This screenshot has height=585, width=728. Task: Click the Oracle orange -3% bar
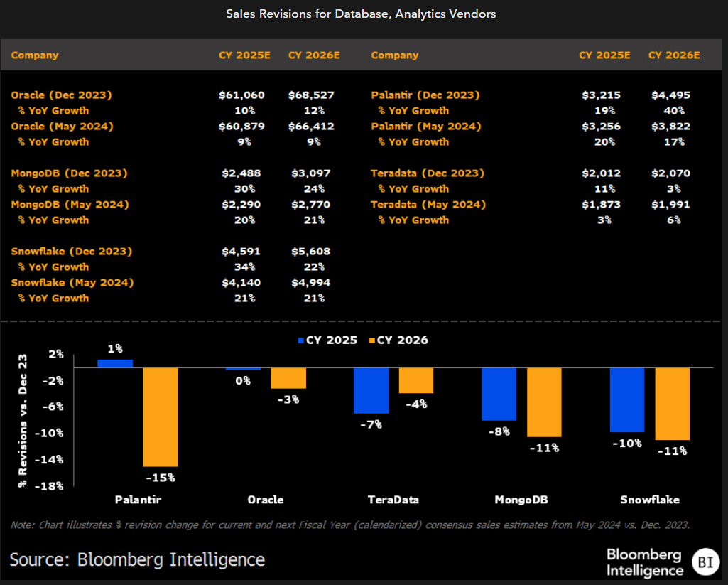(288, 378)
